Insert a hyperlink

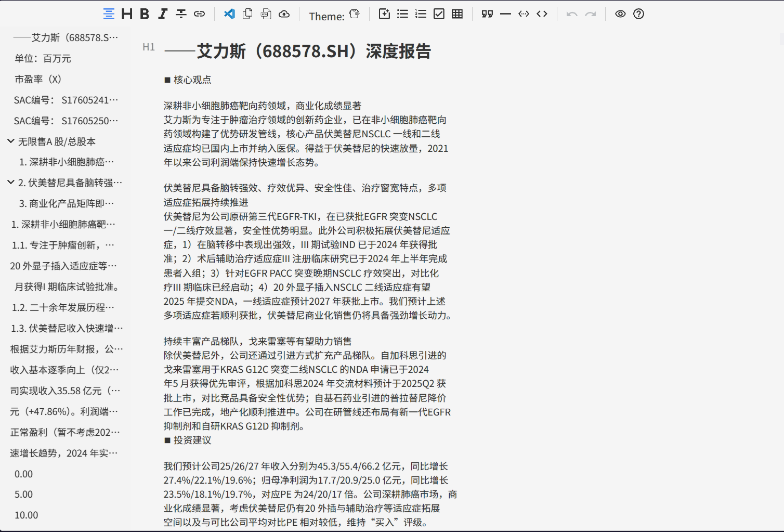199,14
